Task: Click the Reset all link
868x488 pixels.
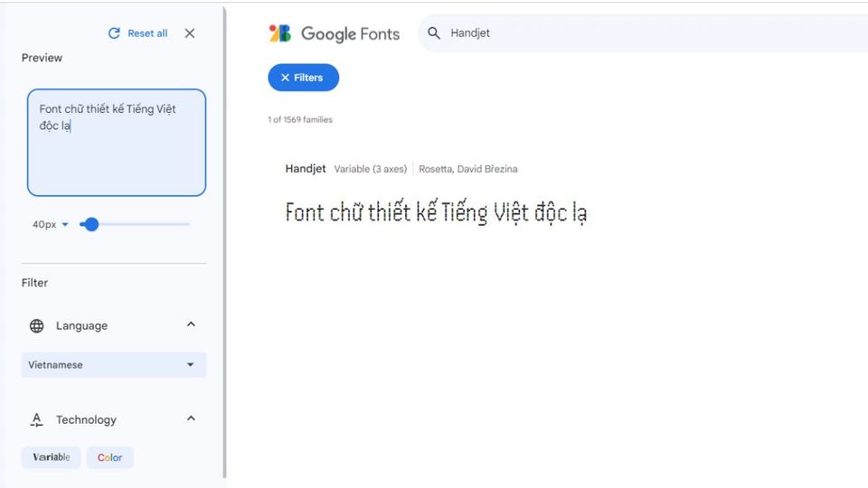Action: point(147,33)
